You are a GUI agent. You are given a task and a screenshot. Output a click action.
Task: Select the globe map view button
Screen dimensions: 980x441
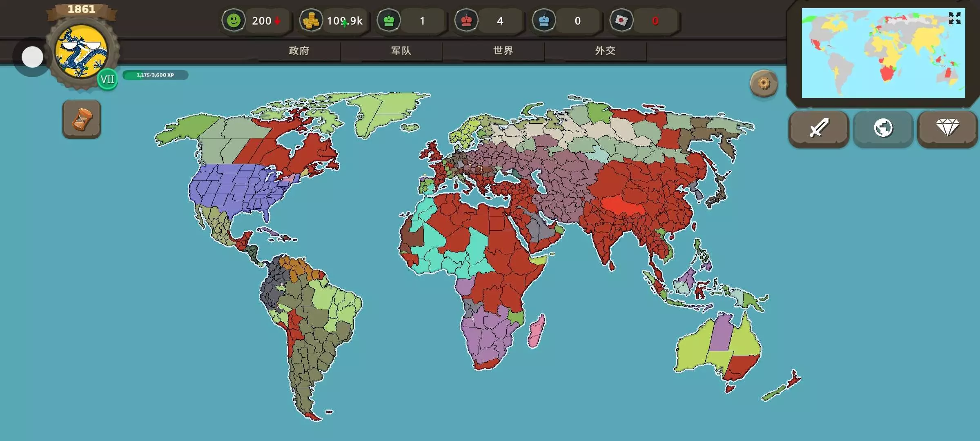click(883, 128)
